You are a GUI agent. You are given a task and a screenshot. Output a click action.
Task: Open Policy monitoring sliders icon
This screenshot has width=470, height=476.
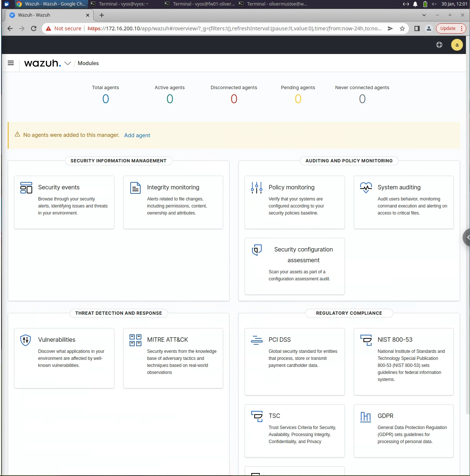click(x=256, y=188)
